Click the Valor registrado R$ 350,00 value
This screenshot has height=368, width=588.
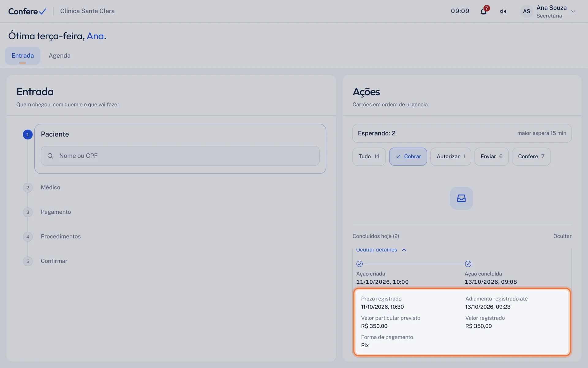478,326
